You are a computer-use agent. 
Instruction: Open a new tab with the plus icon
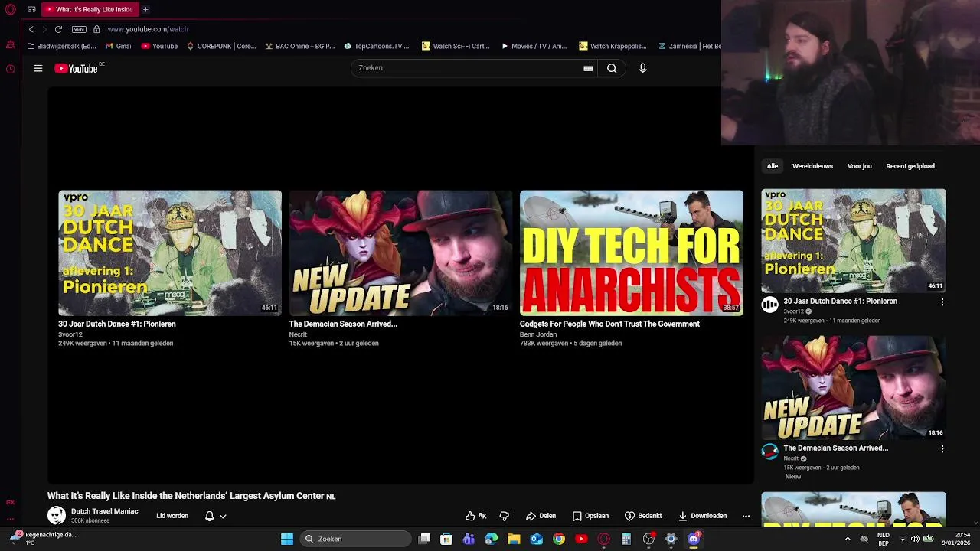(145, 9)
